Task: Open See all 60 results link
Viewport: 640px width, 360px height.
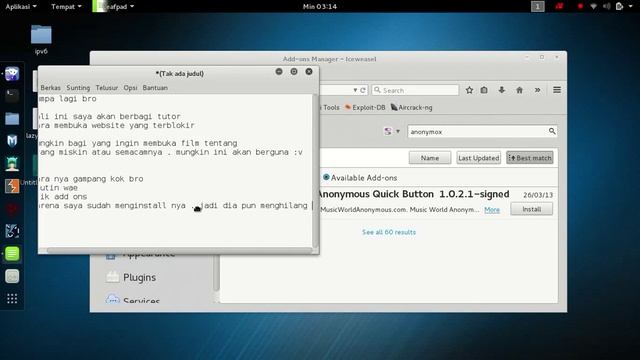Action: tap(389, 232)
